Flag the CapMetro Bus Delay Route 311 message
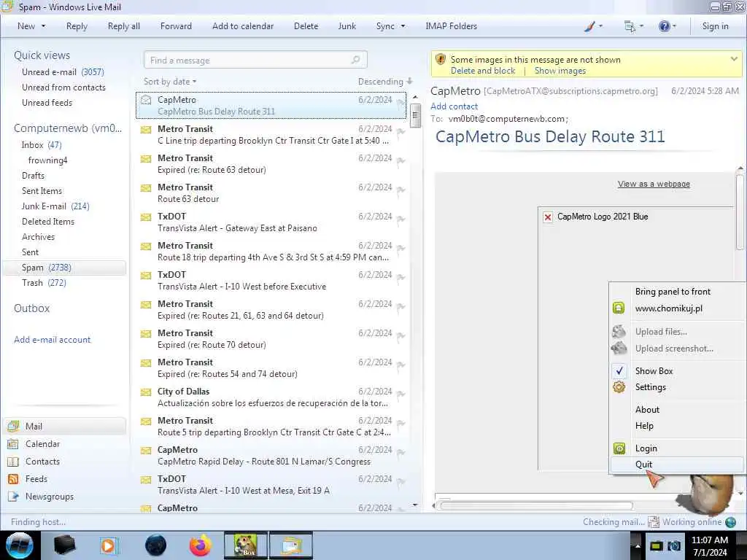The image size is (747, 560). tap(400, 102)
